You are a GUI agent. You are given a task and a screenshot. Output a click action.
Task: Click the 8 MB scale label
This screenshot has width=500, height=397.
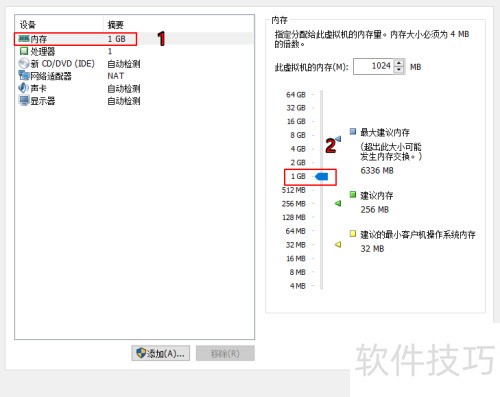click(298, 272)
